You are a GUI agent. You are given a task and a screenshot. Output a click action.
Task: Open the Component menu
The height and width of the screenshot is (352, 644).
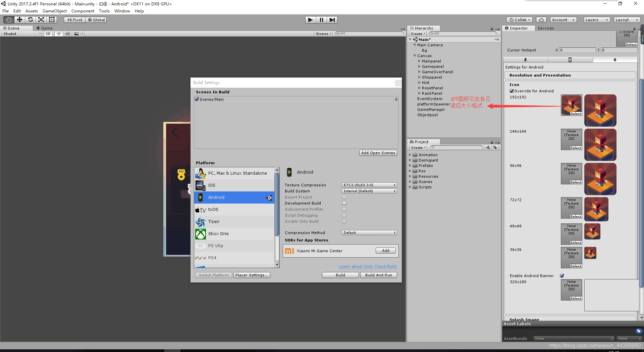(83, 11)
